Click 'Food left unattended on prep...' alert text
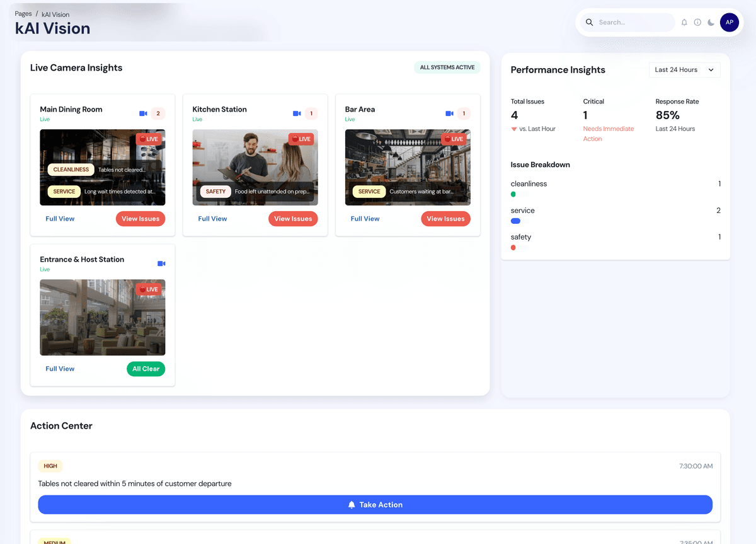 point(273,192)
